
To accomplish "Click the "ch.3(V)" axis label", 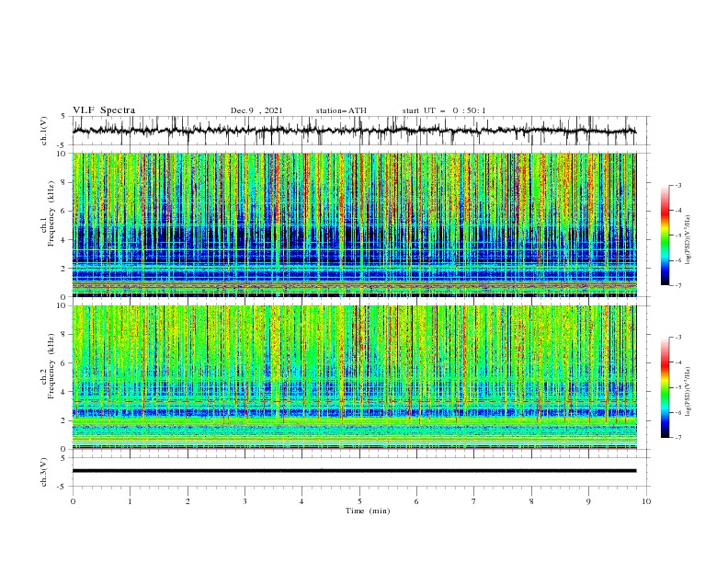I will 44,472.
